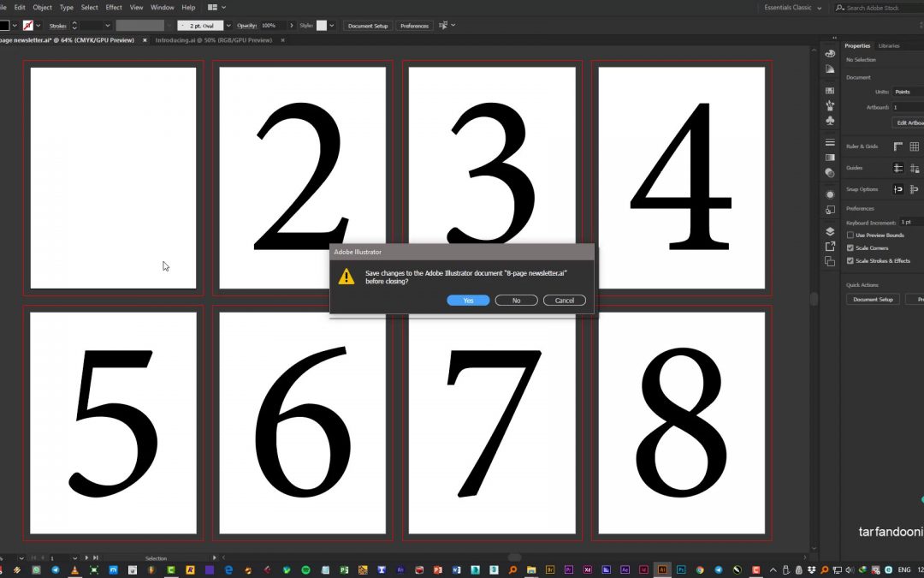Disable Scale Strokes & Effects checkbox

[850, 260]
